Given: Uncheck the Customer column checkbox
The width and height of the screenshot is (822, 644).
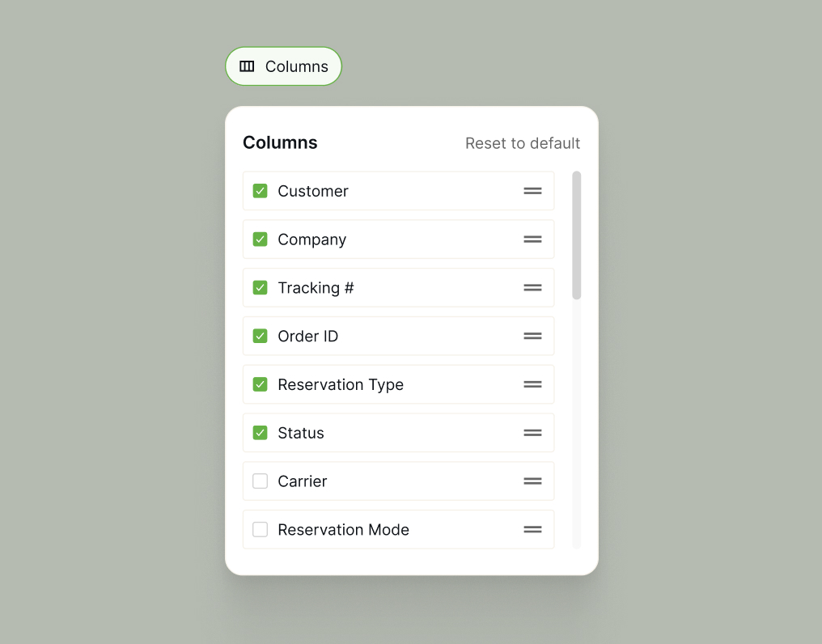Looking at the screenshot, I should 260,191.
